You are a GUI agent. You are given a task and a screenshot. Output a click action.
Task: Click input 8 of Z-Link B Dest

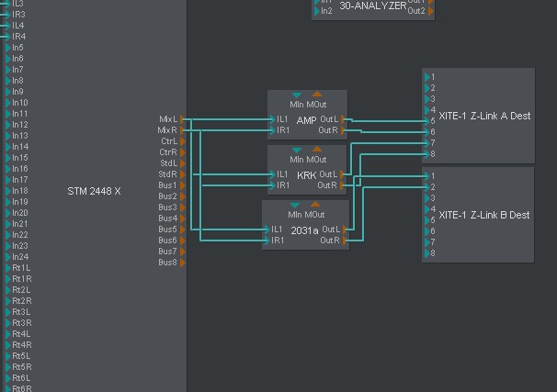pos(427,253)
